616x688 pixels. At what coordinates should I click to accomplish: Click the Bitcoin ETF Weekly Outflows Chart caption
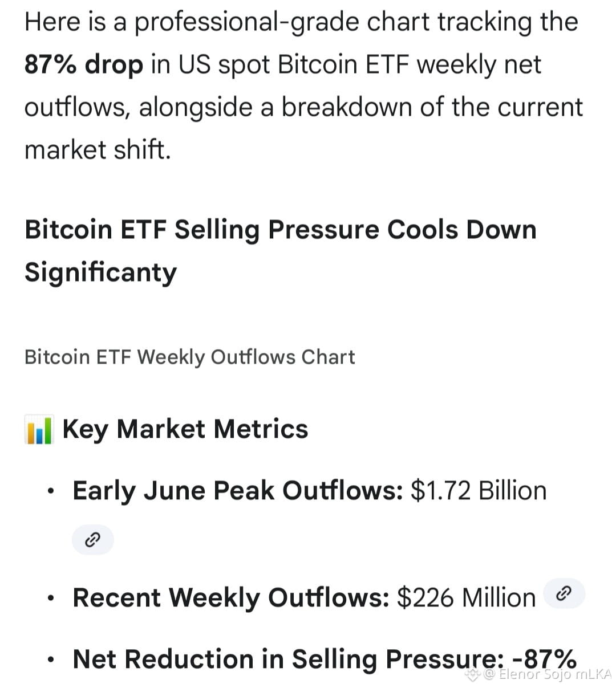click(x=189, y=357)
